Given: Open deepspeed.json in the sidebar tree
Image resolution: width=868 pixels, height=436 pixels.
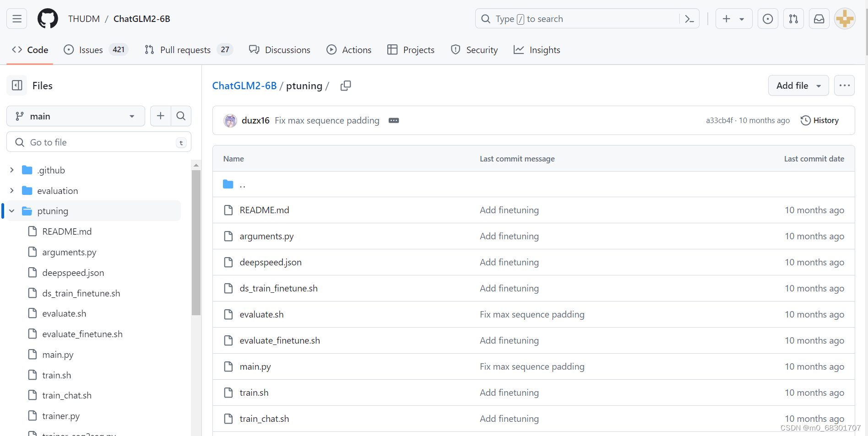Looking at the screenshot, I should coord(73,273).
